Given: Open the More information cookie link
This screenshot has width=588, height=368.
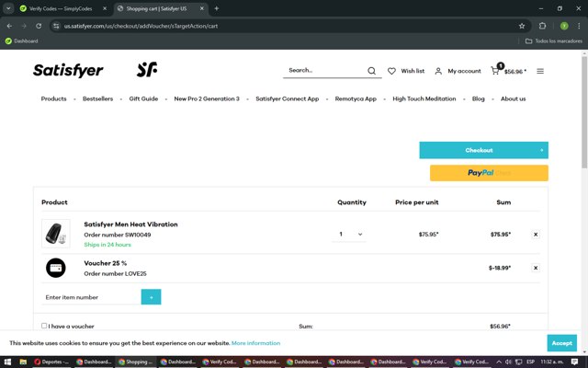Looking at the screenshot, I should click(x=255, y=343).
